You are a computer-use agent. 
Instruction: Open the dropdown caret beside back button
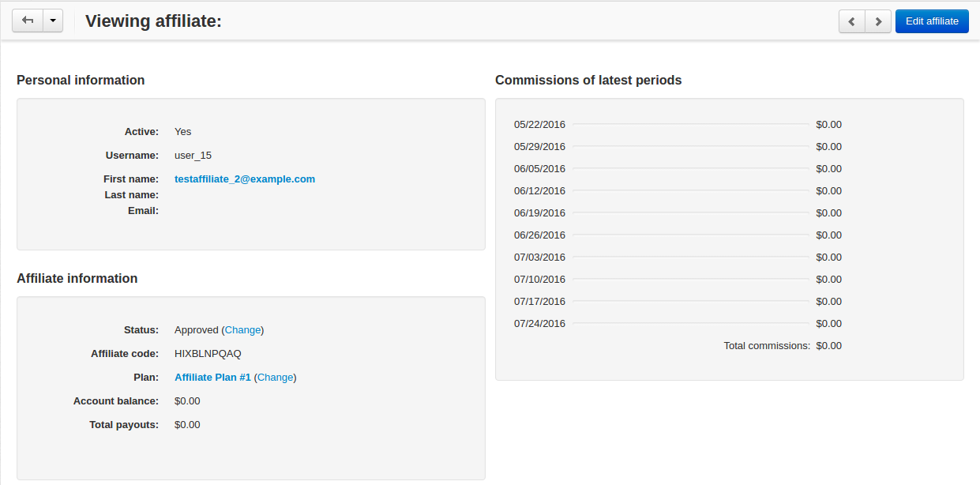pos(52,21)
